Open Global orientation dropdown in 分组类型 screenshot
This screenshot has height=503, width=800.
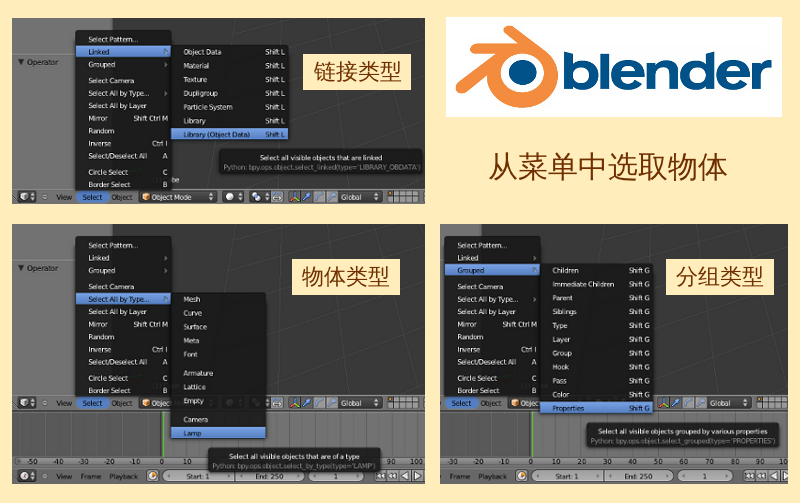coord(729,403)
